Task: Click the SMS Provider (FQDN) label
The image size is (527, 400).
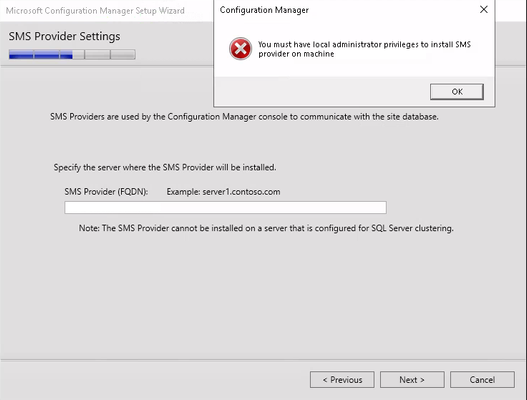Action: pyautogui.click(x=106, y=192)
